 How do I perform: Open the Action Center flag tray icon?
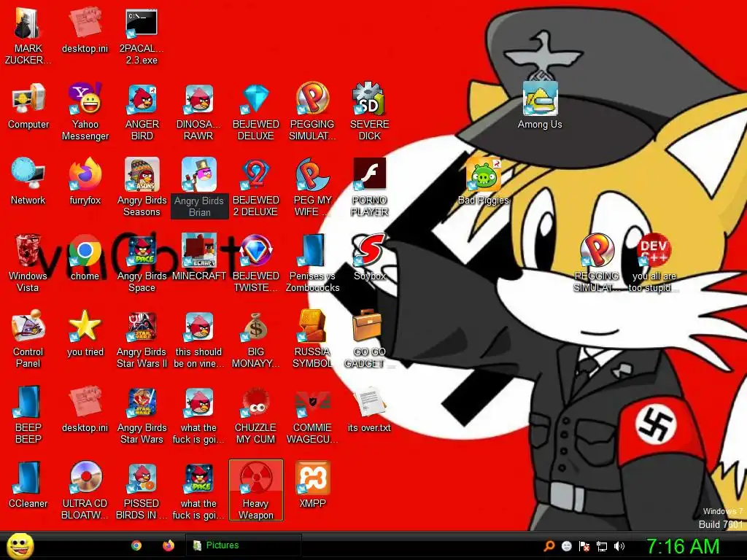tap(584, 546)
